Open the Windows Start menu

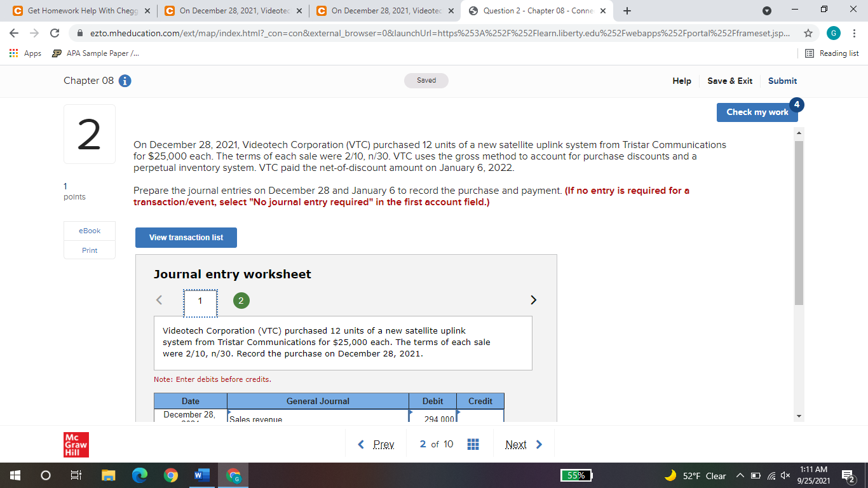coord(15,475)
